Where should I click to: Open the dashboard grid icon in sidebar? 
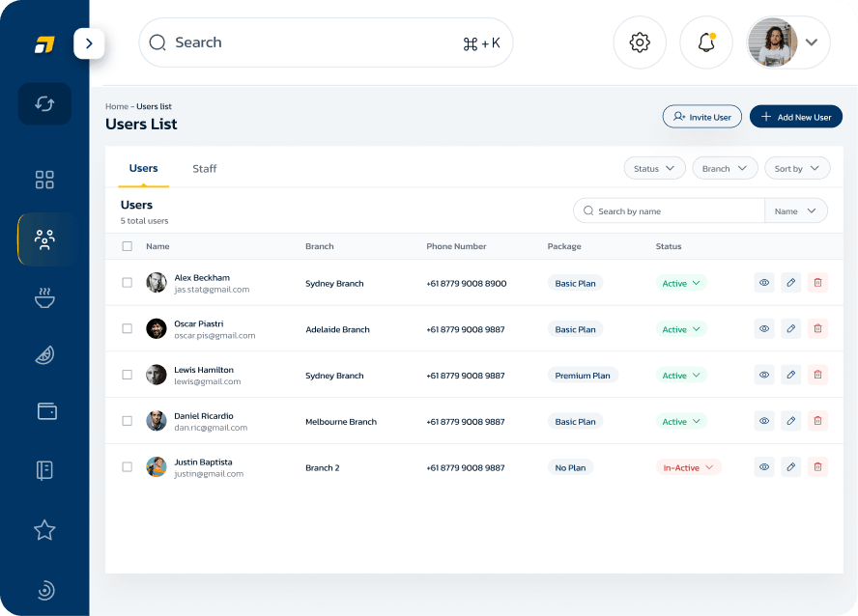44,180
